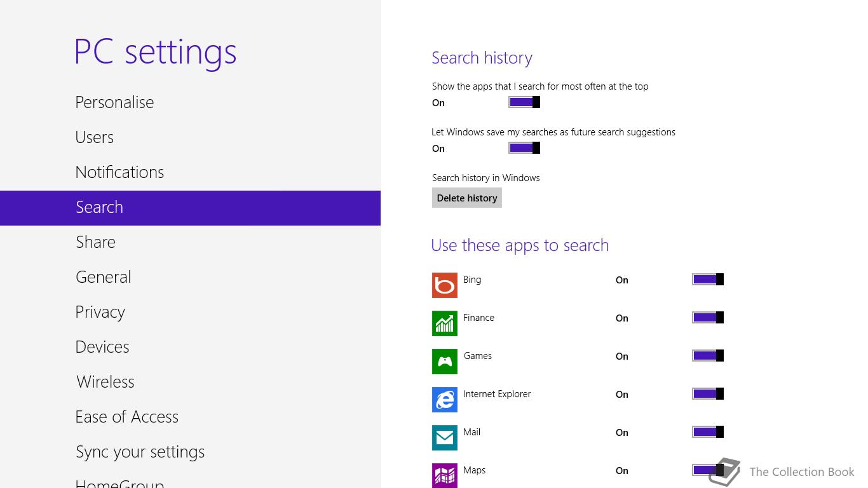This screenshot has width=868, height=488.
Task: Click 'Show the apps that I search' label
Action: coord(540,86)
